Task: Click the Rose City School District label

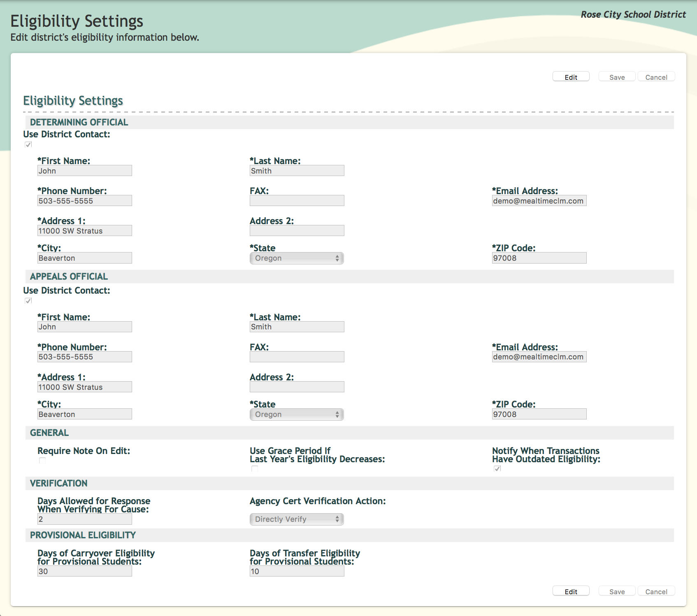Action: (x=633, y=14)
